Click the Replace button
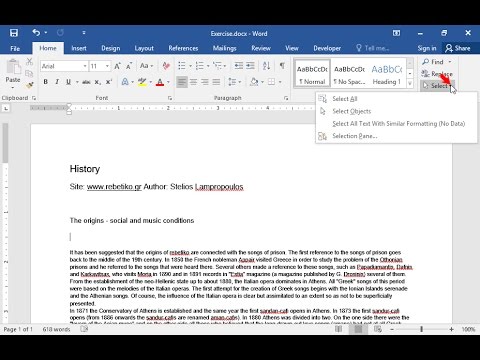The image size is (480, 360). pyautogui.click(x=437, y=74)
